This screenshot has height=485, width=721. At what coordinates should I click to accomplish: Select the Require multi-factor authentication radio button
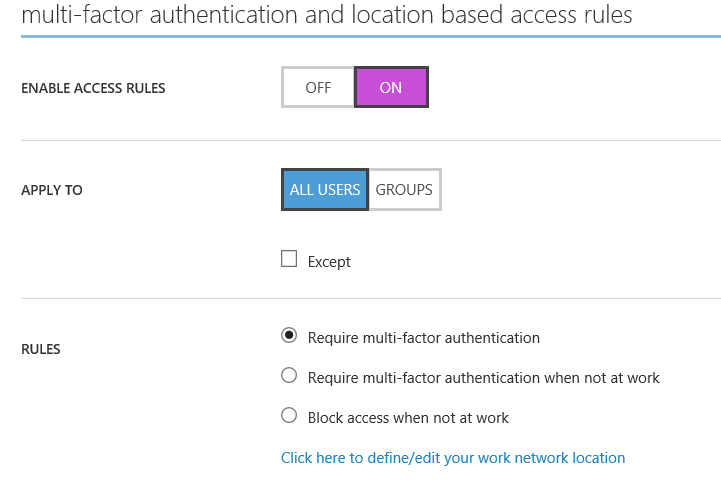(289, 335)
